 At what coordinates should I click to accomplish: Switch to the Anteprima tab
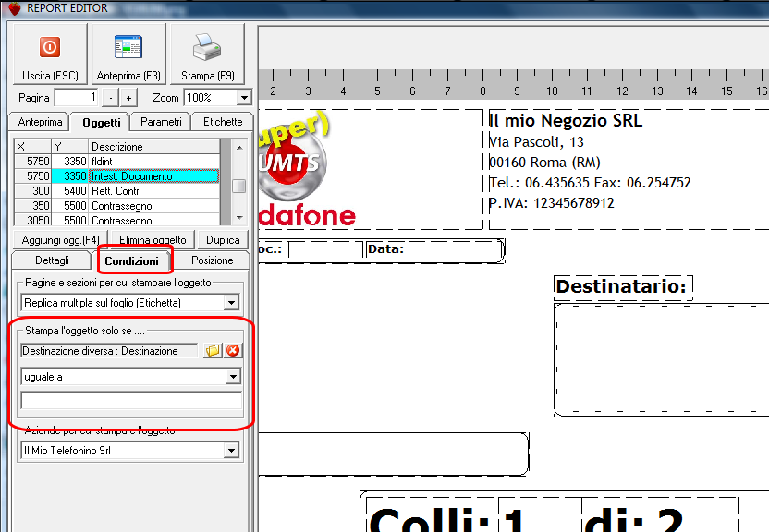(40, 122)
